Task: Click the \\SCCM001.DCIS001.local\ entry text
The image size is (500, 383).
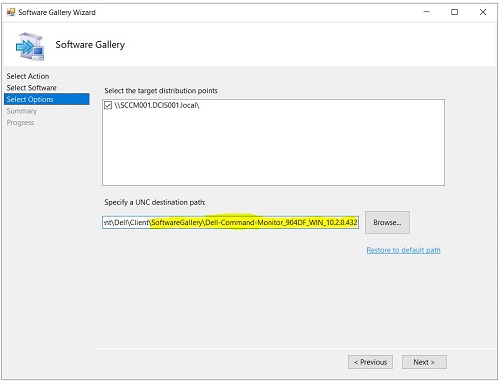Action: [157, 105]
